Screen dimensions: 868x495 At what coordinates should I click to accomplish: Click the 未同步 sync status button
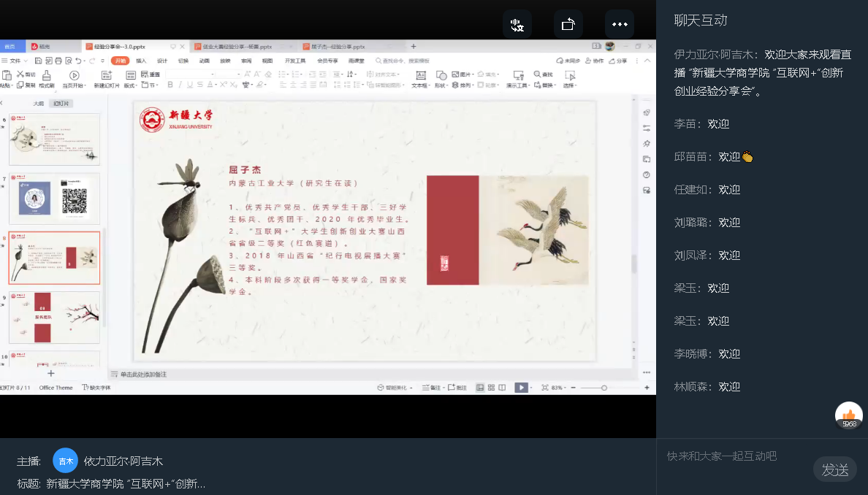(x=568, y=61)
